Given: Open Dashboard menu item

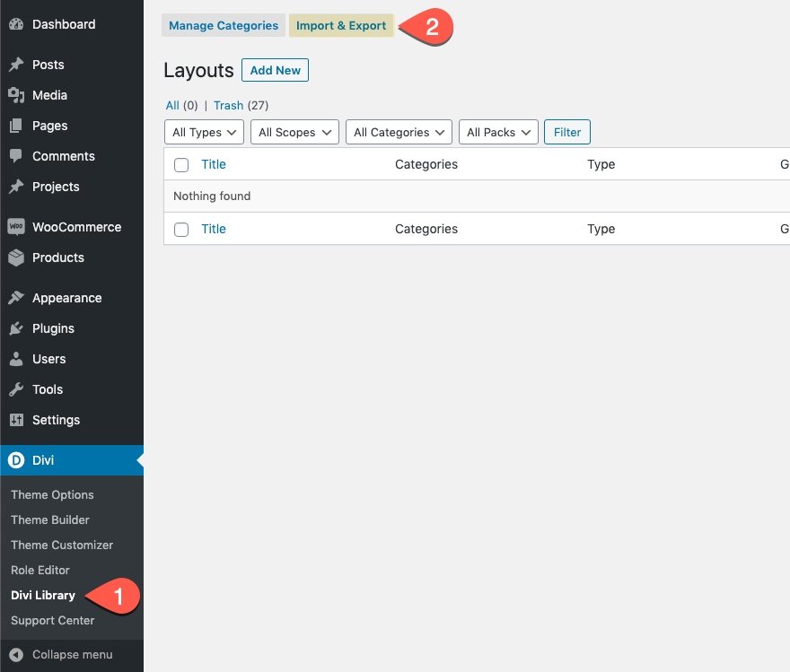Looking at the screenshot, I should click(72, 24).
